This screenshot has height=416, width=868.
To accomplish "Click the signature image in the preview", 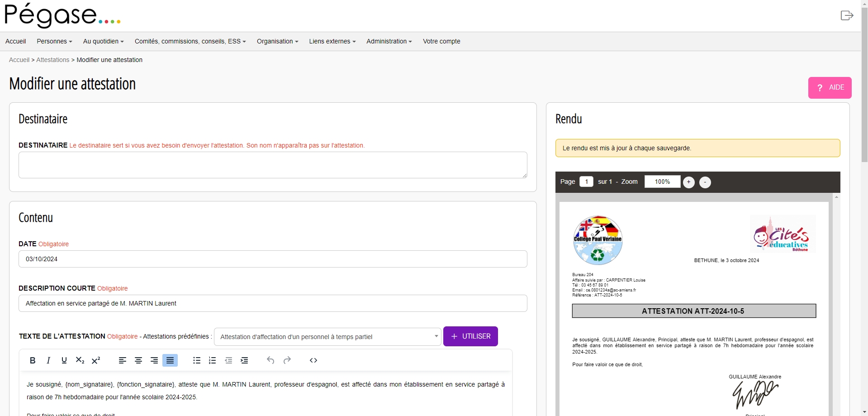I will (x=755, y=394).
